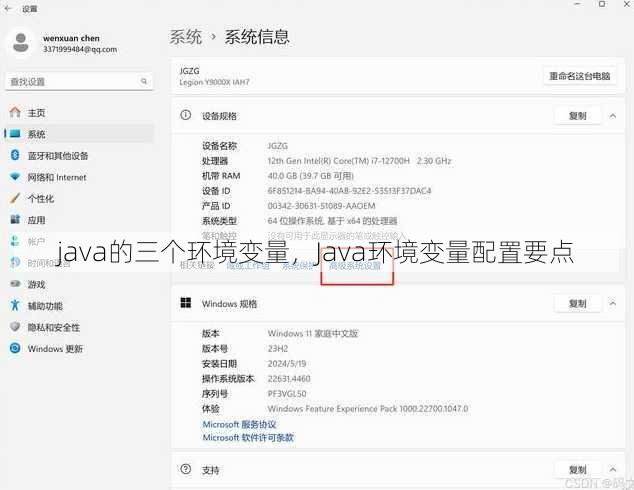Open the Microsoft 服务协议 link
This screenshot has width=634, height=490.
click(239, 425)
